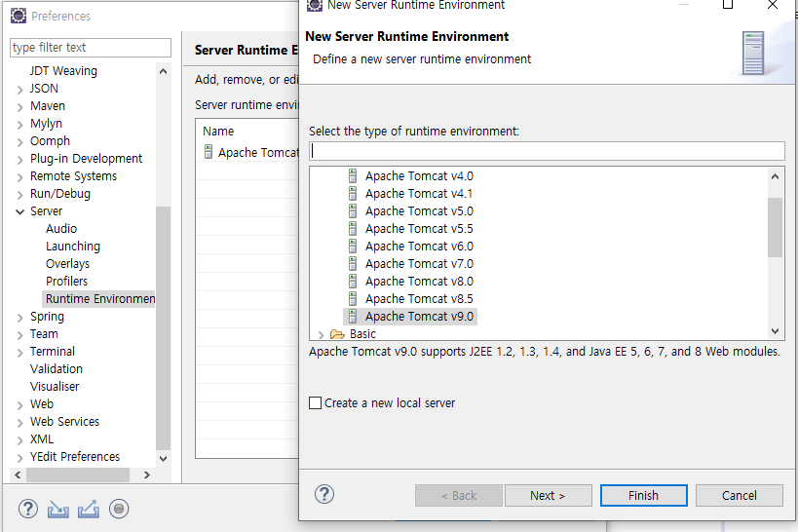The width and height of the screenshot is (798, 532).
Task: Click the disabled < Back button
Action: tap(459, 495)
